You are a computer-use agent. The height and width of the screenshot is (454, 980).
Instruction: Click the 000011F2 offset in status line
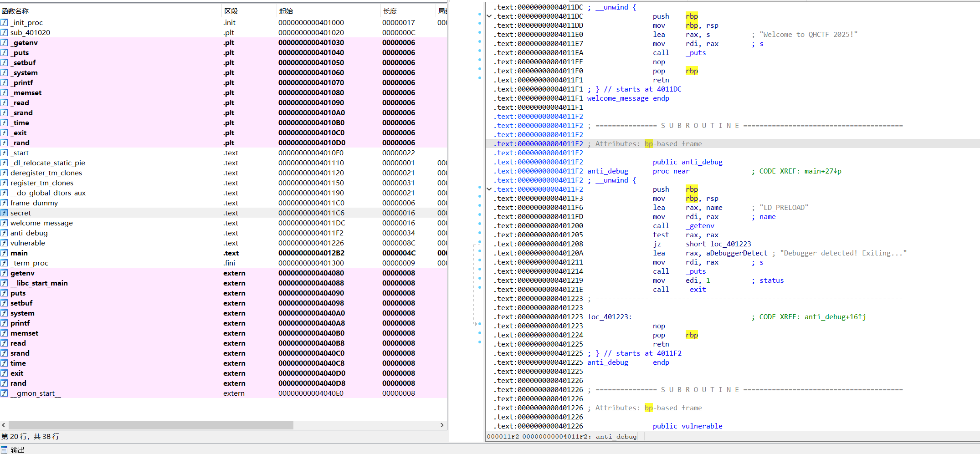[503, 436]
